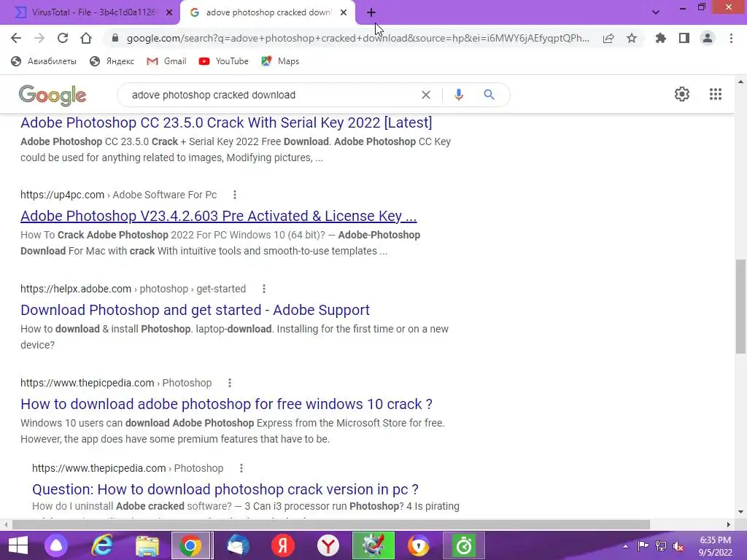
Task: Open the YouTube bookmark
Action: point(223,61)
